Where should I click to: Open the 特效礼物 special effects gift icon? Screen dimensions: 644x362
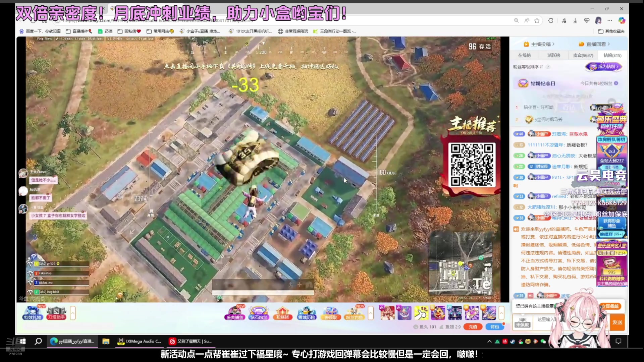[33, 313]
